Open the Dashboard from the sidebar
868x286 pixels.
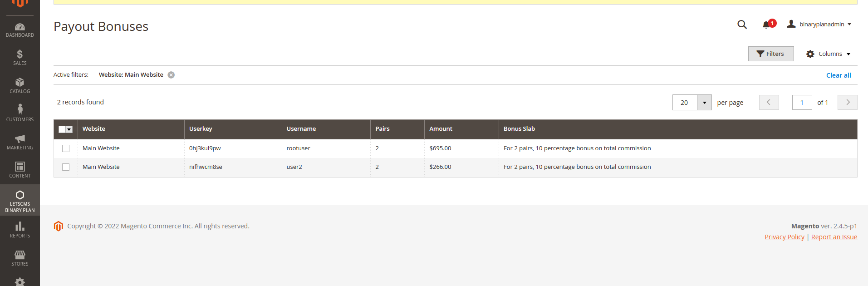pos(20,30)
